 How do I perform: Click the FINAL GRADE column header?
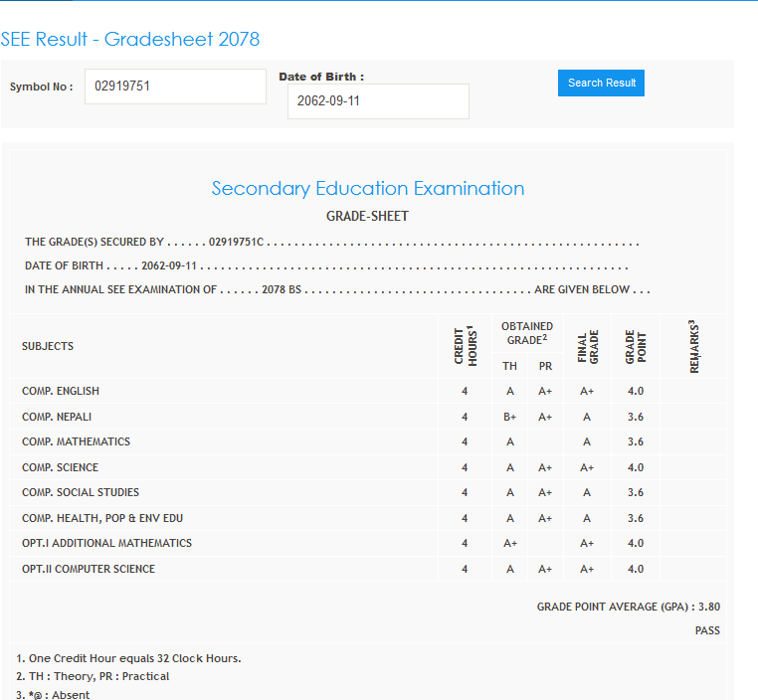[x=587, y=346]
